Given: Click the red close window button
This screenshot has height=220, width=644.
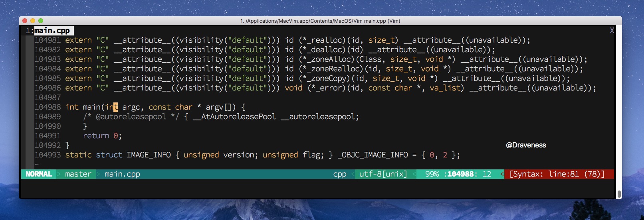Looking at the screenshot, I should tap(25, 21).
